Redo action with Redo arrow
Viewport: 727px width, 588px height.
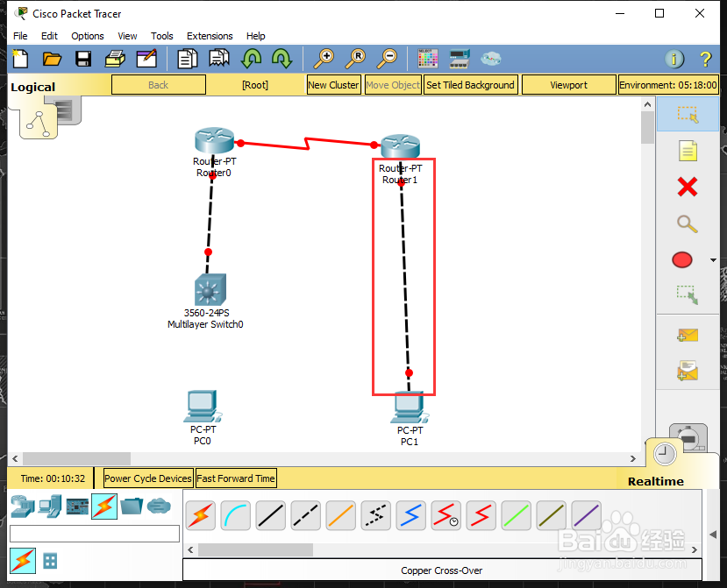click(282, 59)
